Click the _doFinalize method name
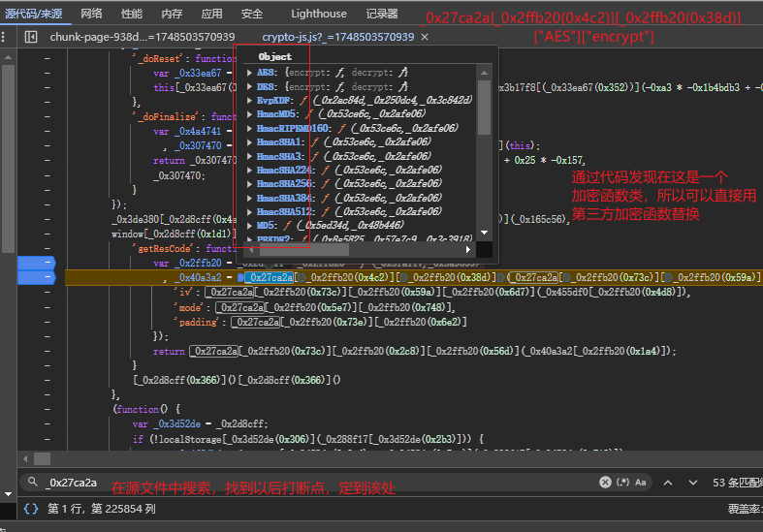Screen dimensions: 763x532 tap(167, 116)
